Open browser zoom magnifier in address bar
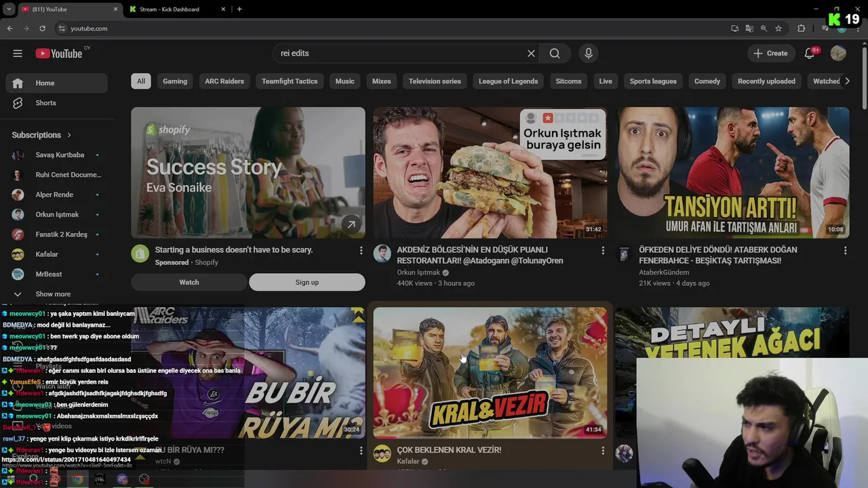This screenshot has width=868, height=488. (x=764, y=28)
